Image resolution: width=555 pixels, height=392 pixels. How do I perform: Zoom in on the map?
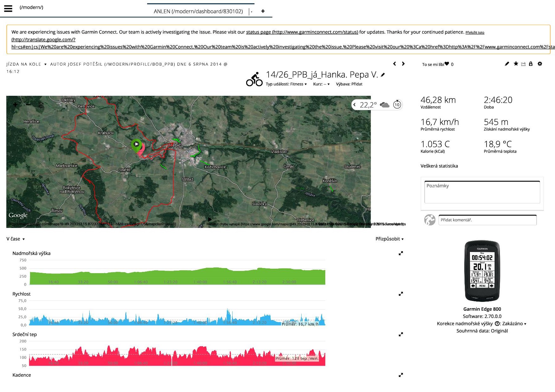[15, 105]
